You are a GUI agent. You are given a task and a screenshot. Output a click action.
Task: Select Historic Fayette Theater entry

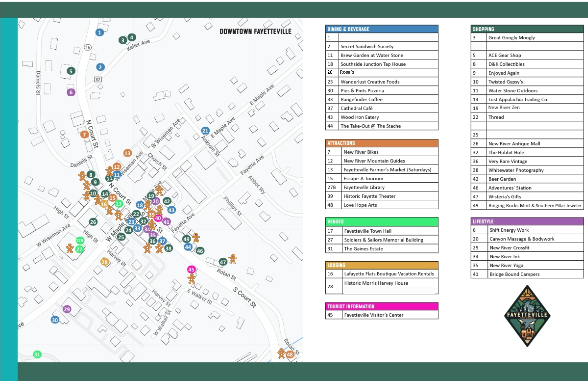click(382, 196)
